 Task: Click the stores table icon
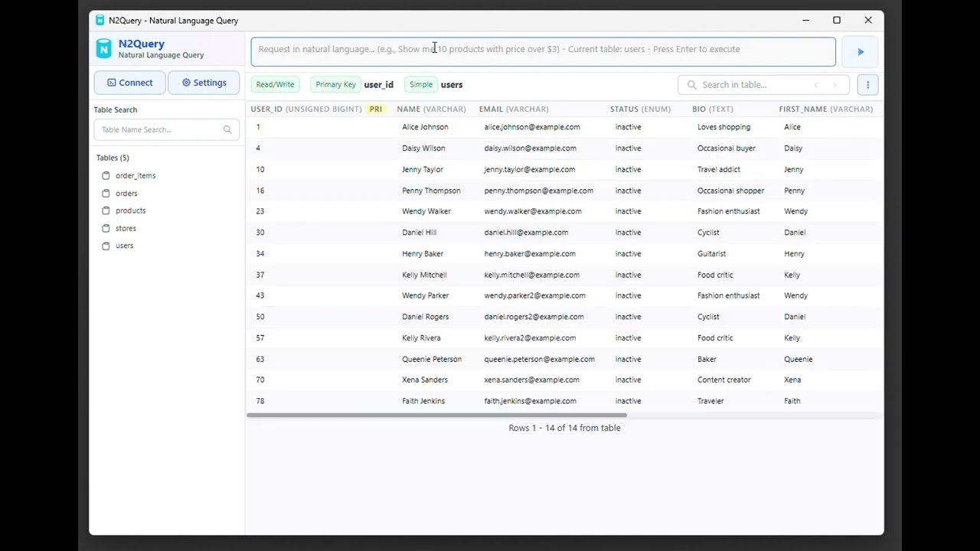pos(106,228)
